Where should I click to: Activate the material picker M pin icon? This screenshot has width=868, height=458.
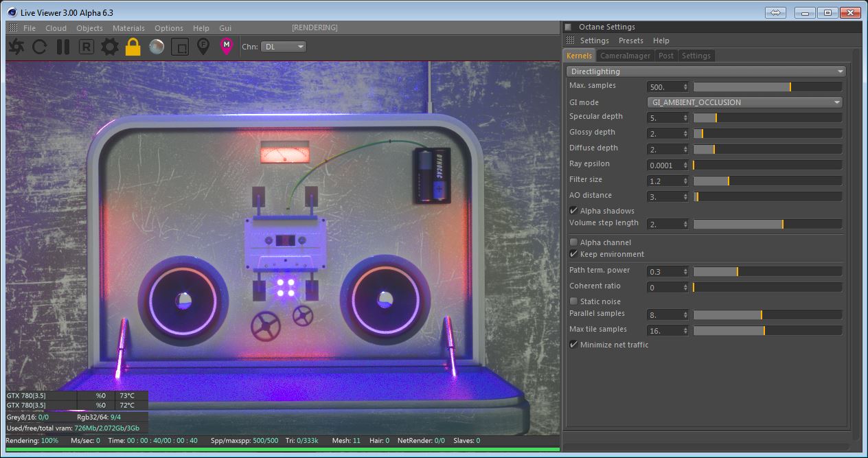pos(226,46)
